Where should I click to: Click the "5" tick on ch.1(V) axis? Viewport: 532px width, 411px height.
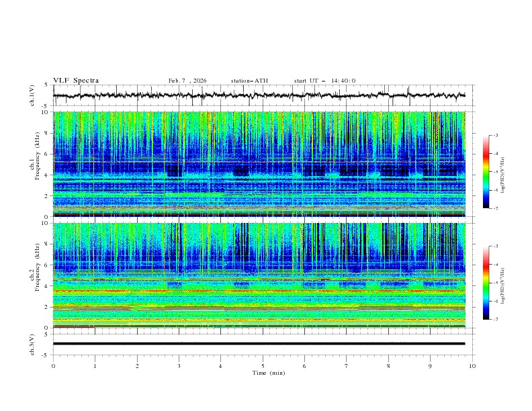click(x=46, y=85)
